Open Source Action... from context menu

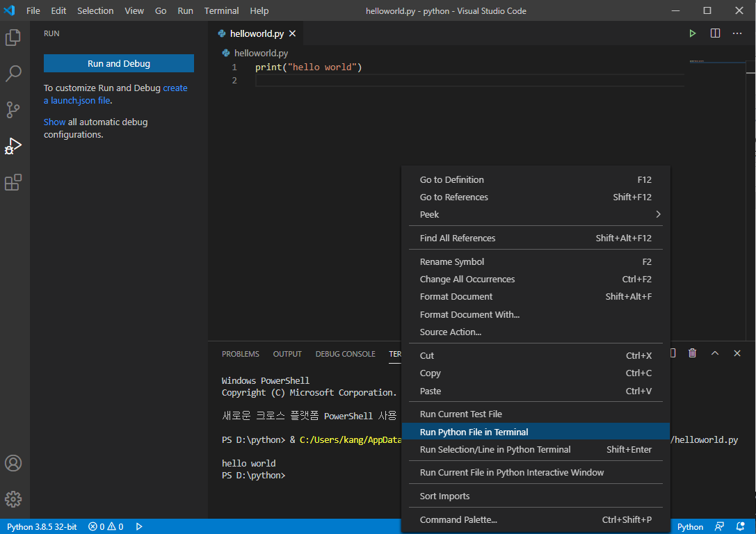536,332
